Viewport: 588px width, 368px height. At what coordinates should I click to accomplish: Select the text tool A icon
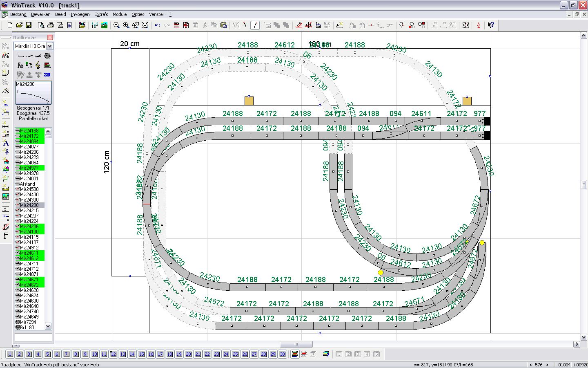6,143
